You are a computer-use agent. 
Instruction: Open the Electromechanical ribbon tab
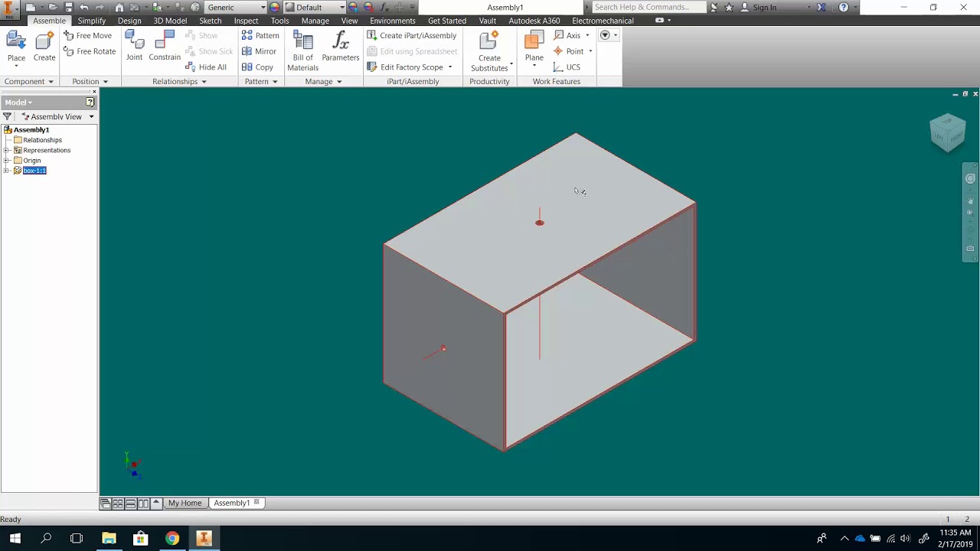click(x=603, y=21)
